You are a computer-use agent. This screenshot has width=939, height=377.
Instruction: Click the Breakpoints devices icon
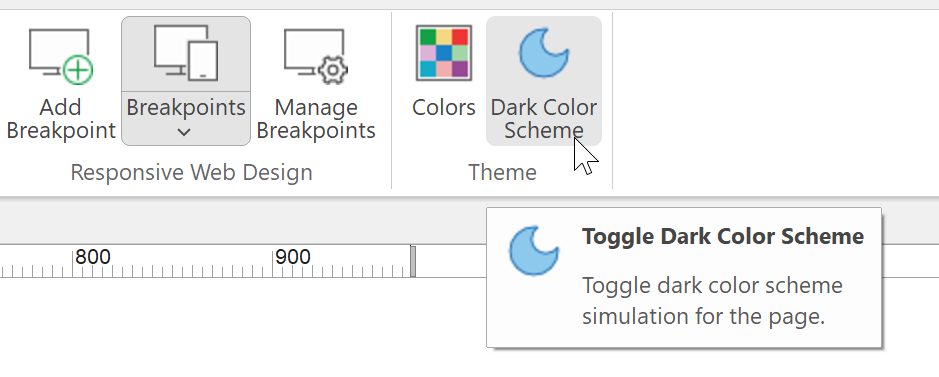click(x=186, y=53)
